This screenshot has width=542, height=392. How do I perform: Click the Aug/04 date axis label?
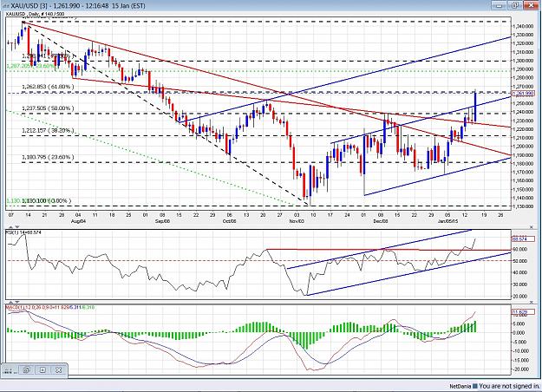pyautogui.click(x=78, y=220)
